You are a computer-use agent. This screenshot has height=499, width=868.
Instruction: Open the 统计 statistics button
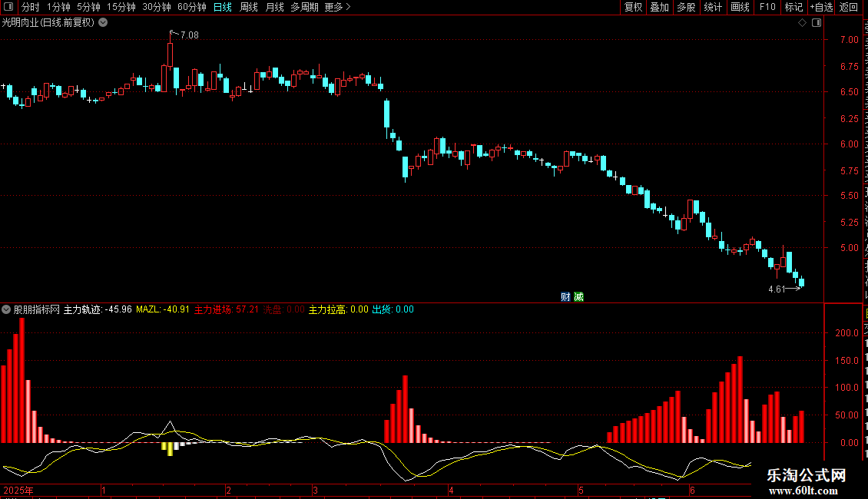pyautogui.click(x=713, y=7)
